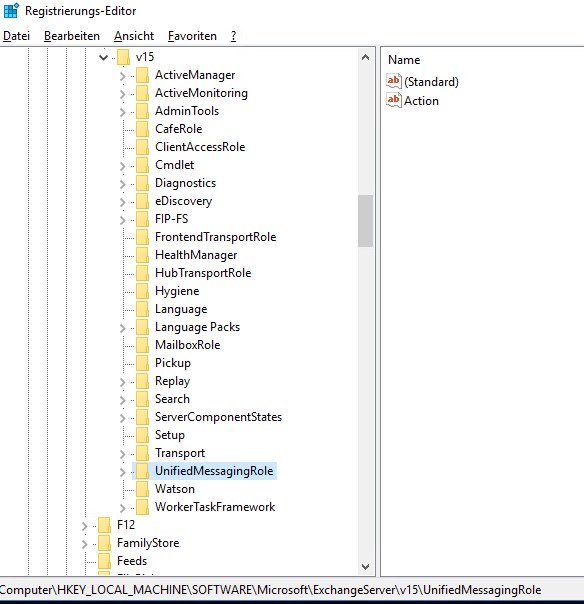Expand the Search key
Viewport: 584px width, 604px height.
[x=123, y=400]
